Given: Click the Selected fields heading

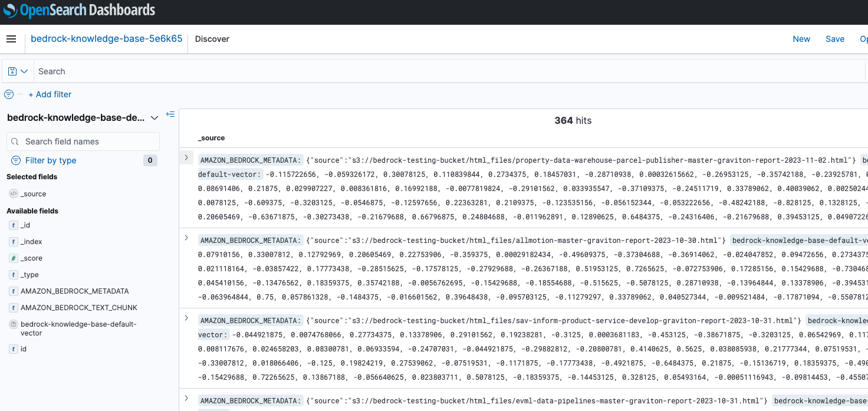Looking at the screenshot, I should coord(32,177).
